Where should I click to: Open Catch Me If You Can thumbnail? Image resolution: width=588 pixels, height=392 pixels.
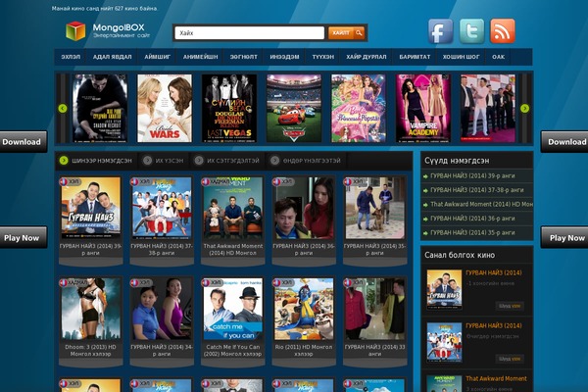coord(233,309)
